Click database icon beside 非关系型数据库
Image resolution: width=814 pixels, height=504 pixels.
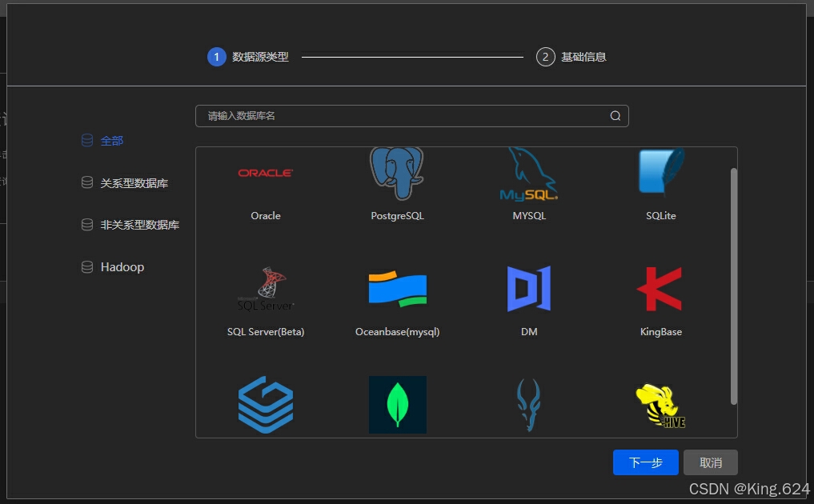87,224
